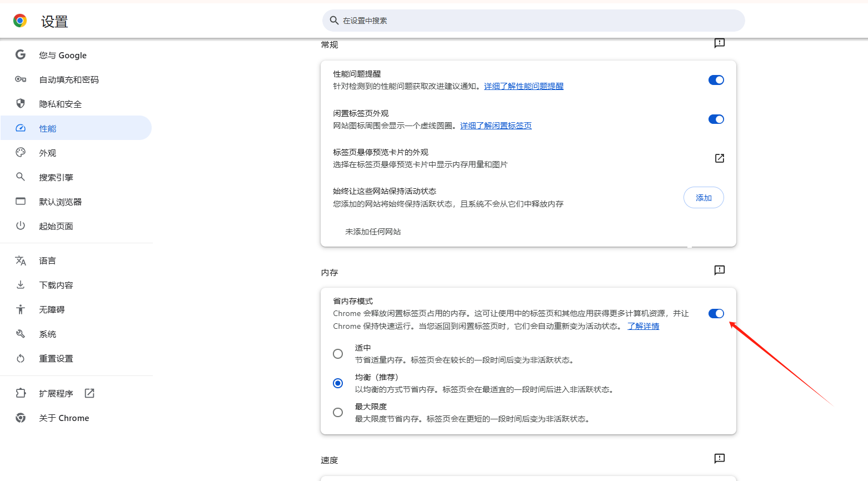868x481 pixels.
Task: Click the palette icon for appearance
Action: coord(21,152)
